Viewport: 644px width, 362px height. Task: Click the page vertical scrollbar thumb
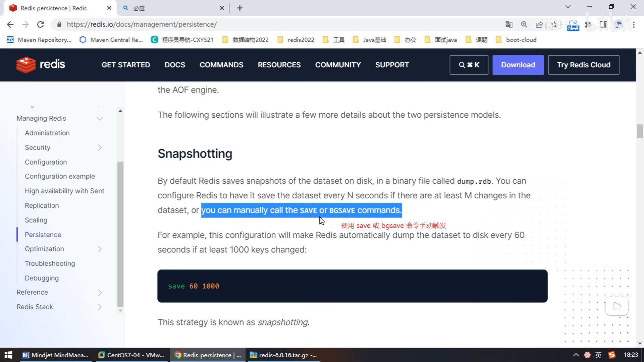[x=640, y=131]
